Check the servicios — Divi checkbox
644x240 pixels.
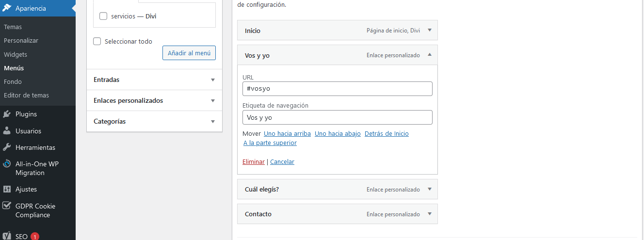[103, 16]
